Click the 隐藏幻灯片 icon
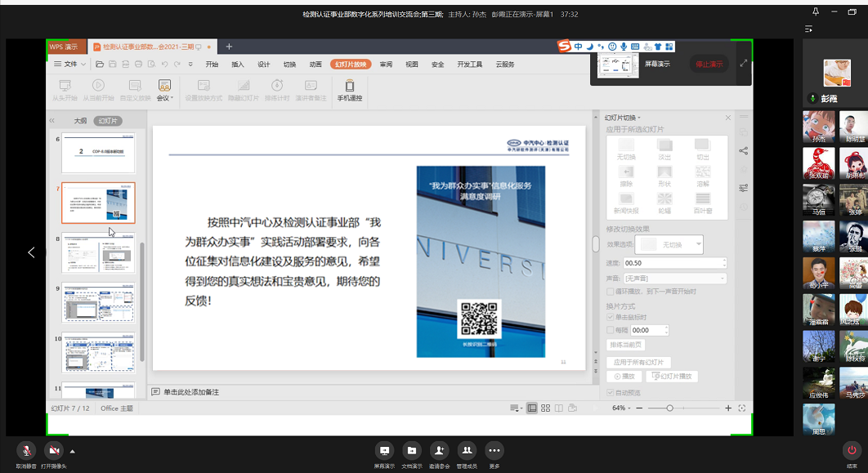Screen dimensions: 868x473 tap(244, 85)
